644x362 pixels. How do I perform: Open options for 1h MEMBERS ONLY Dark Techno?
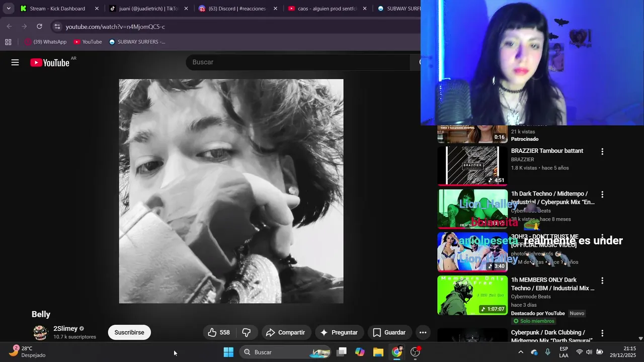click(602, 281)
